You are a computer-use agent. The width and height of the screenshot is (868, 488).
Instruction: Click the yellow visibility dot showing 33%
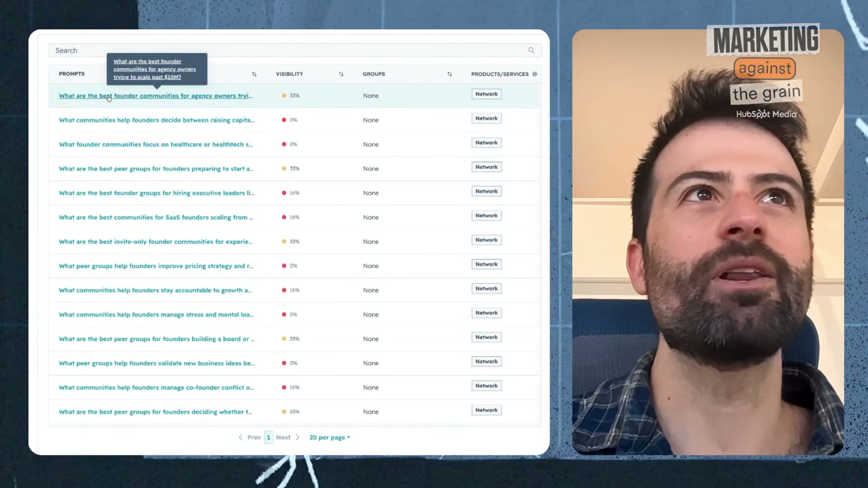coord(284,95)
